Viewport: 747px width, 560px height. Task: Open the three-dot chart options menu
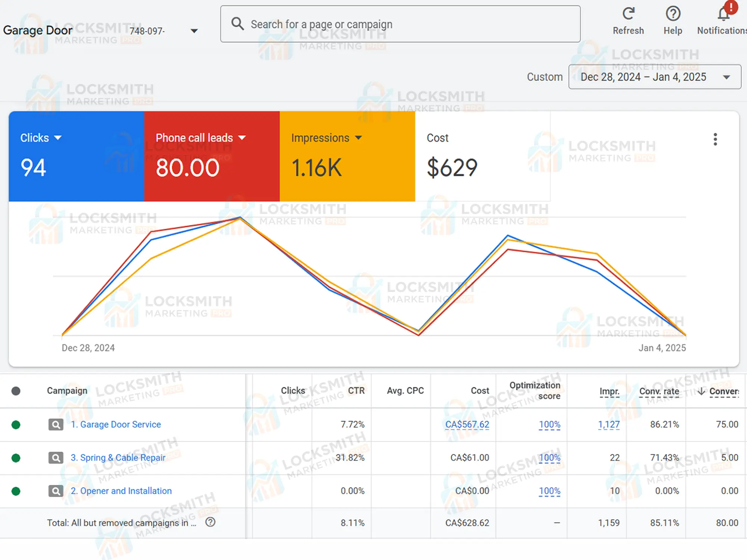pos(715,139)
